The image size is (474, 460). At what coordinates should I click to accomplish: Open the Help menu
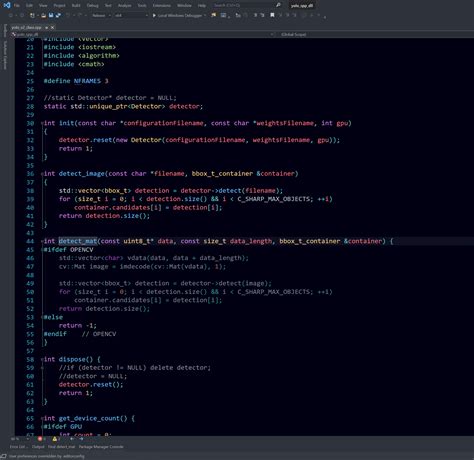pos(202,5)
